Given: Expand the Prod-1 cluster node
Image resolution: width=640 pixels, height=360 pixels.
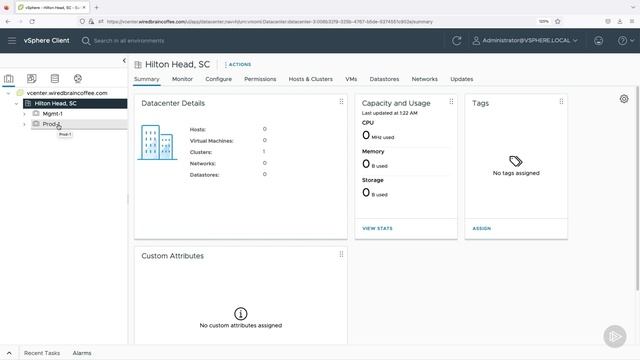Looking at the screenshot, I should point(24,124).
